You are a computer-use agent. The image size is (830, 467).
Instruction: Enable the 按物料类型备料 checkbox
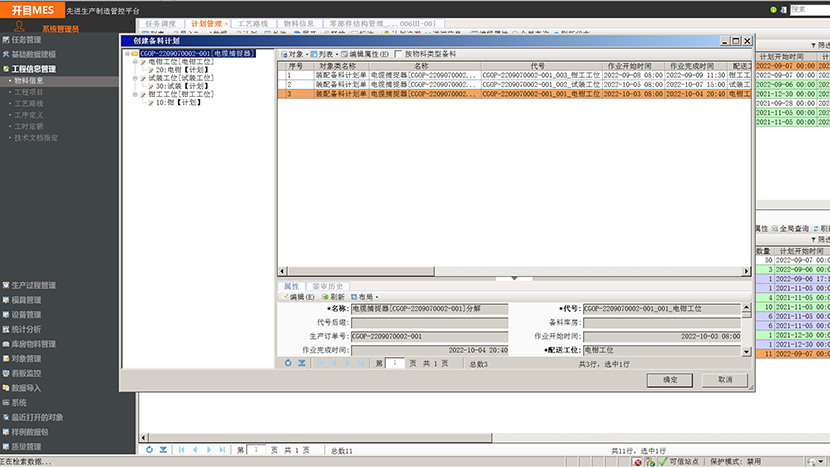click(399, 53)
